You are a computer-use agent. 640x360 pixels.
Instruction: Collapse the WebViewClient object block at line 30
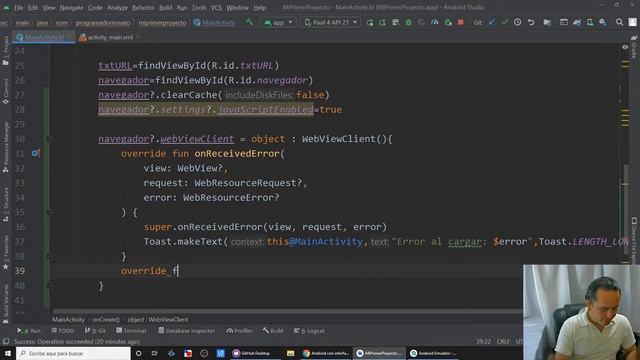click(x=49, y=139)
